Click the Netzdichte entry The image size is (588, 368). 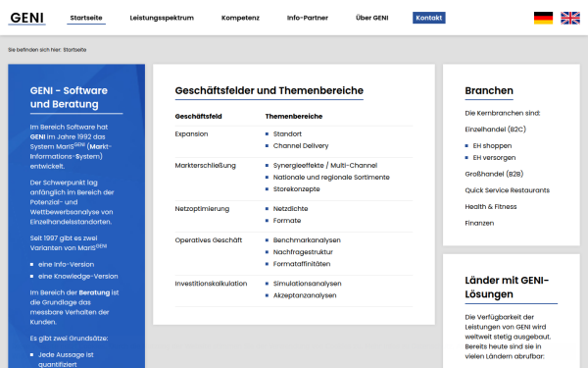pyautogui.click(x=290, y=208)
